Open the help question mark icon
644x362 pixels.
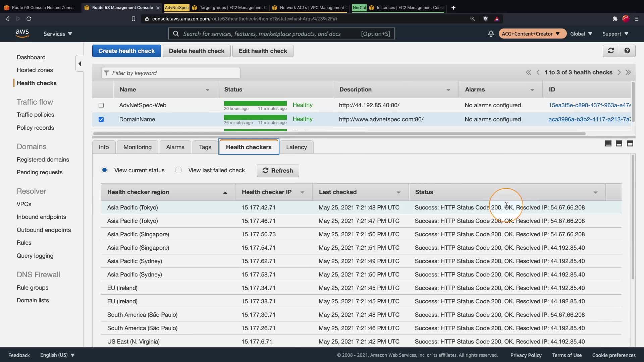click(x=627, y=51)
